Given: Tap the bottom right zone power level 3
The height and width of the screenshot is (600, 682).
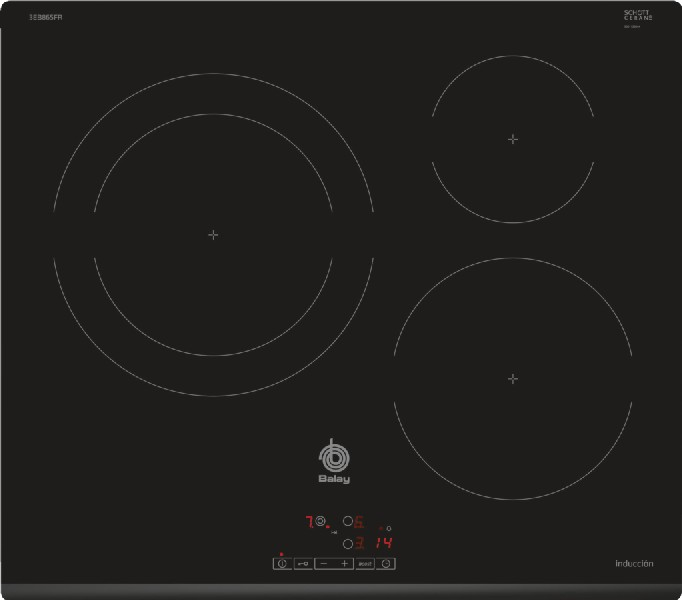Looking at the screenshot, I should pos(361,544).
